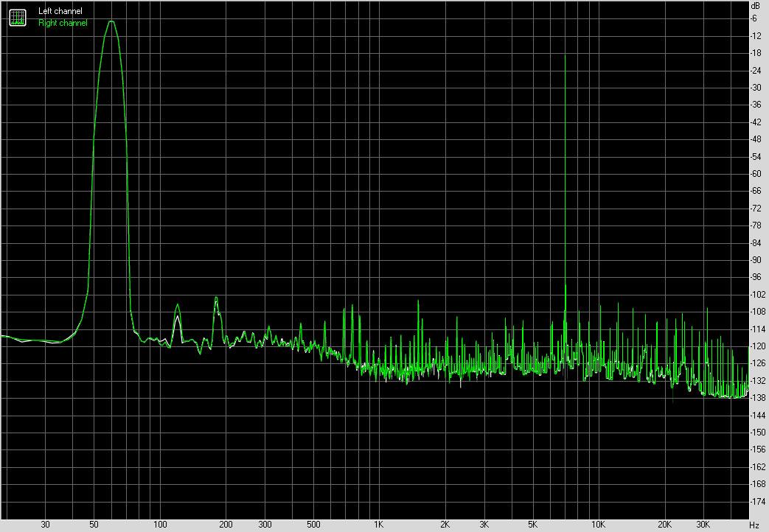Viewport: 769px width, 532px height.
Task: Click the 100 frequency axis label
Action: (159, 525)
